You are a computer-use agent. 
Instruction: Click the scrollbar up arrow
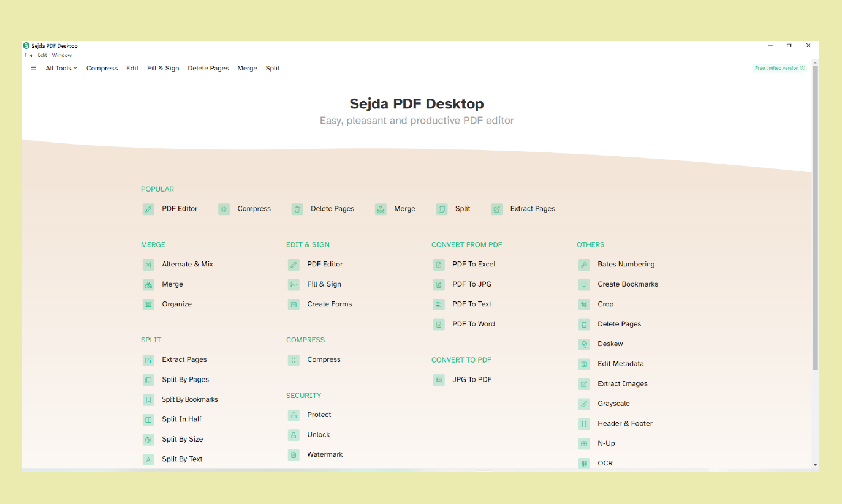tap(815, 62)
